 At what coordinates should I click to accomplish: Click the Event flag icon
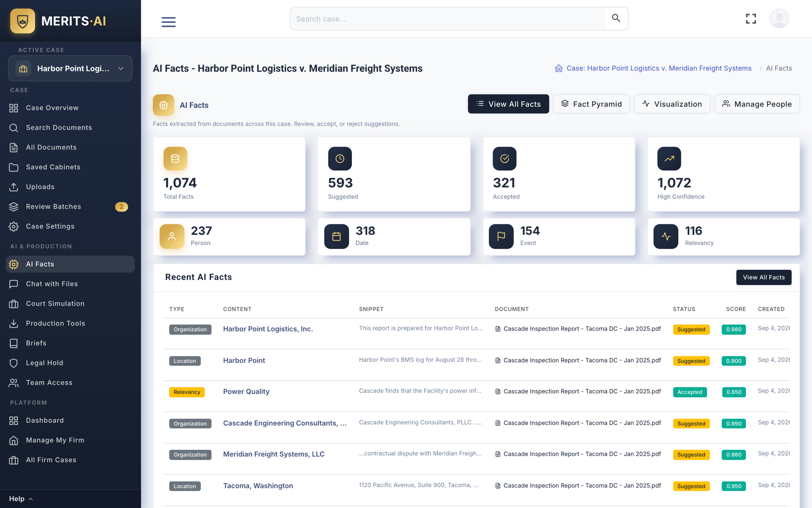pyautogui.click(x=501, y=236)
